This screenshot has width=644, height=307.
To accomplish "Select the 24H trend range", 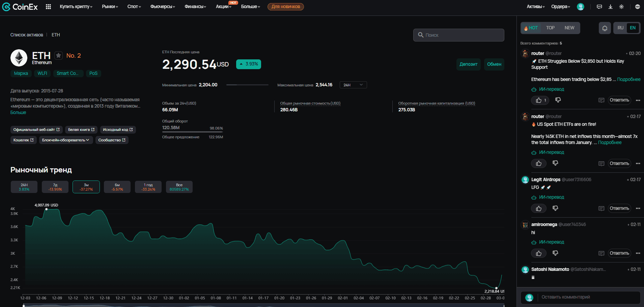I will (x=24, y=187).
